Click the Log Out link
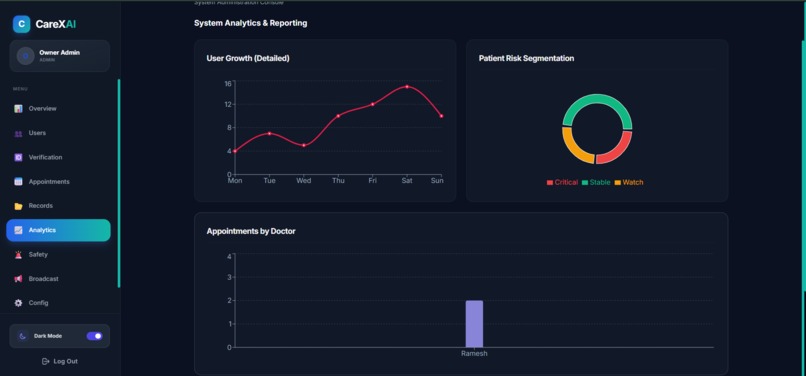806x376 pixels. pyautogui.click(x=60, y=361)
